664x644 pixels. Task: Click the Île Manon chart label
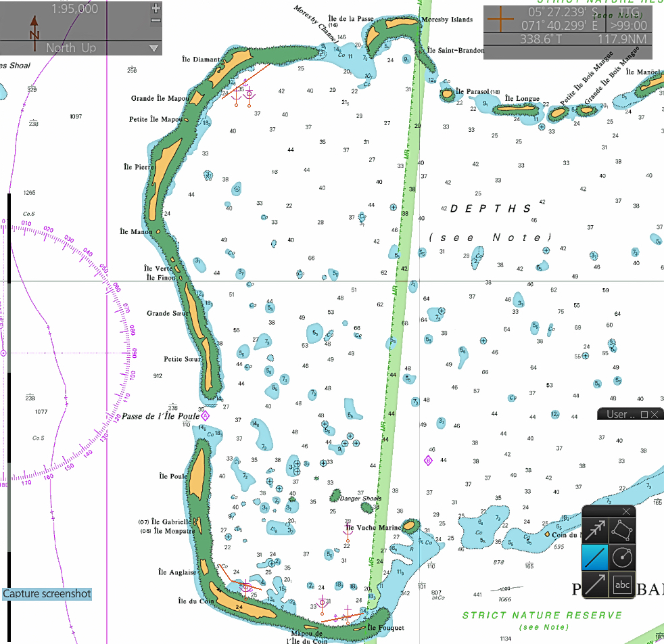click(136, 232)
